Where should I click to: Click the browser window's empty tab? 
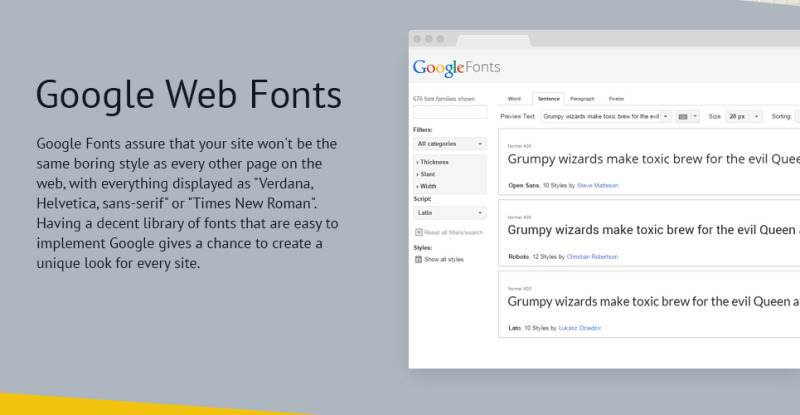(493, 40)
